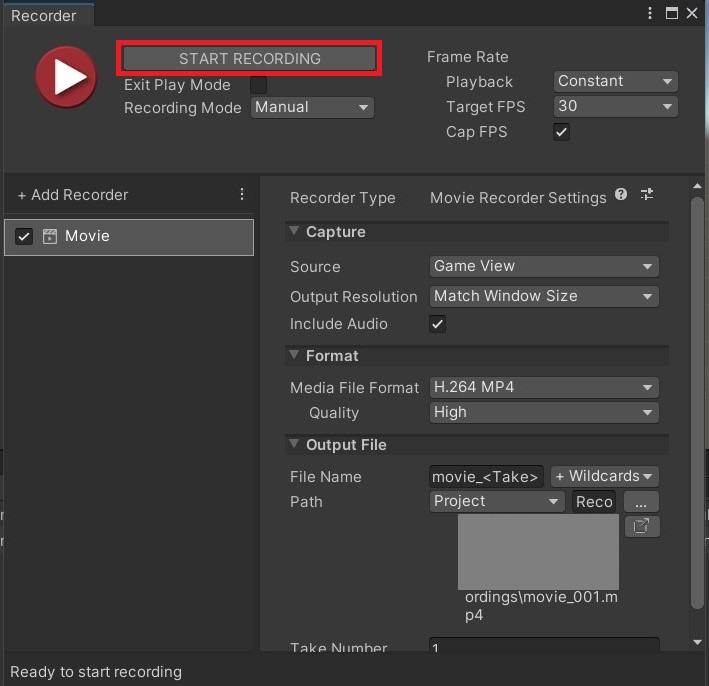Open the Quality dropdown set to High

pyautogui.click(x=544, y=412)
